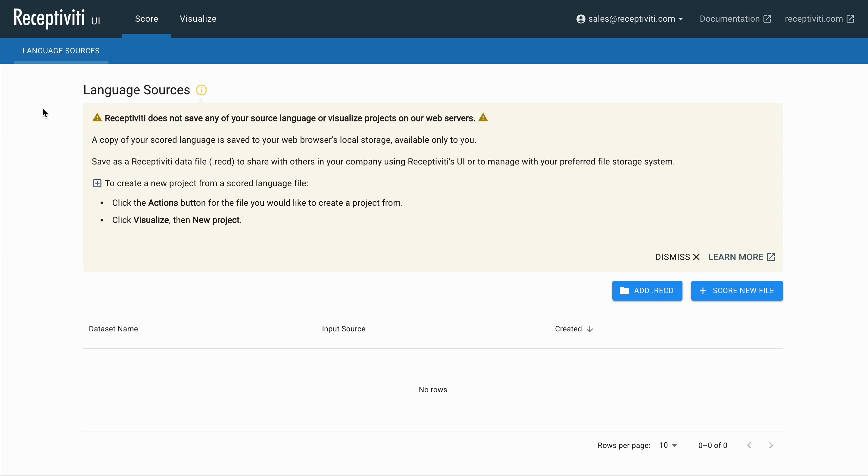Open the Score tab
868x476 pixels.
(147, 19)
